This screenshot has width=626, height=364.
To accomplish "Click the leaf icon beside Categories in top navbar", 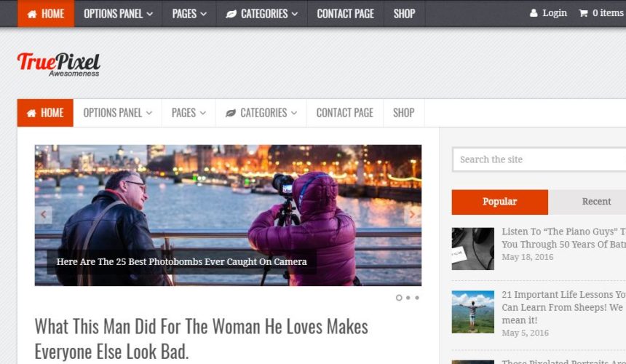I will click(x=231, y=14).
